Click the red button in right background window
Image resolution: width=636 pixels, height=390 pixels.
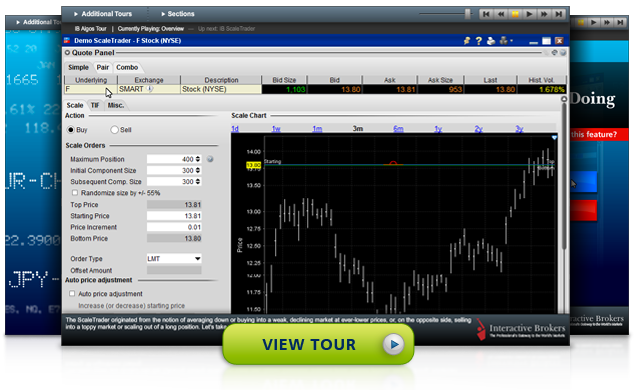click(583, 210)
